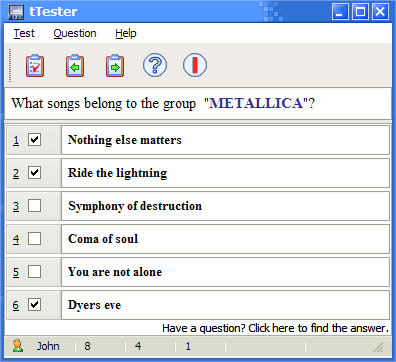Uncheck the Nothing else matters checkbox
Image resolution: width=396 pixels, height=362 pixels.
pos(35,140)
